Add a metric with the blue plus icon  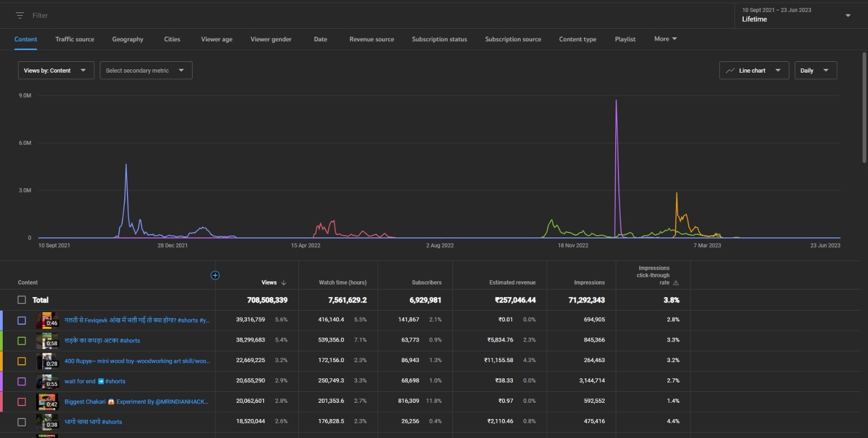[x=215, y=275]
